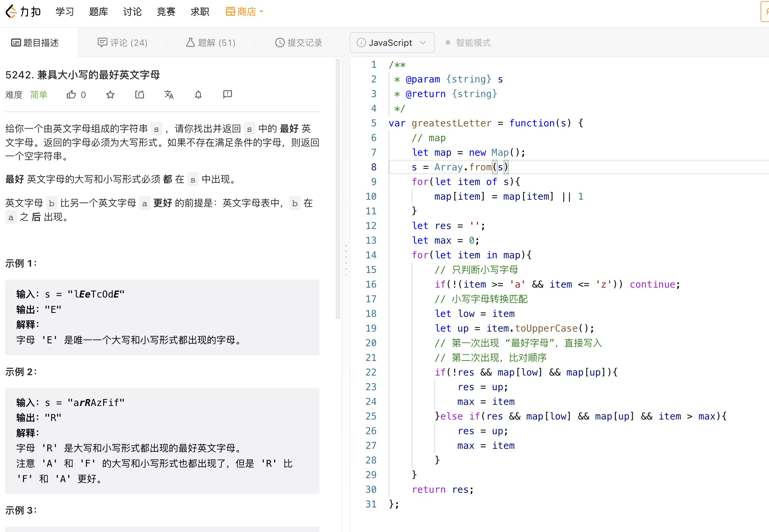Viewport: 769px width, 532px height.
Task: Switch language with the translate icon
Action: pos(169,95)
